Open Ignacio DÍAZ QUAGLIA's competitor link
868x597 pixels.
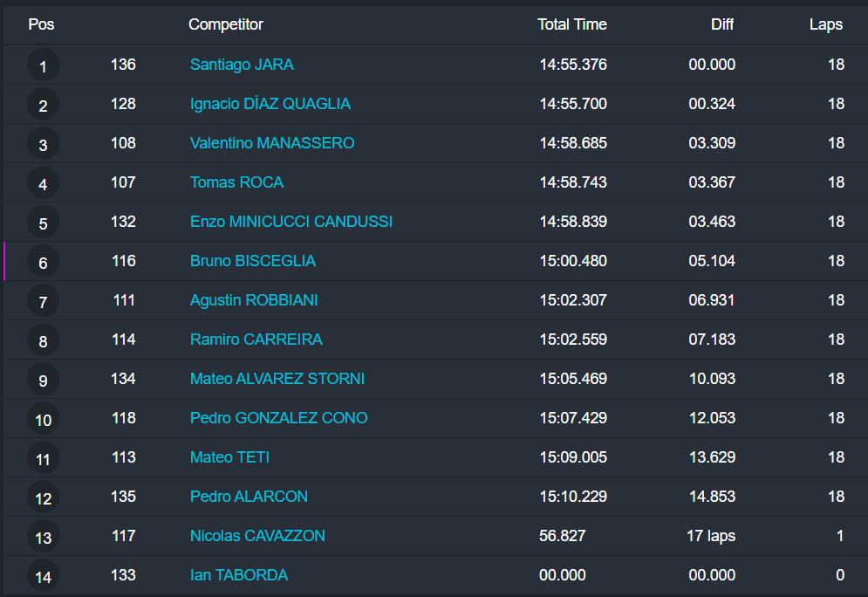point(270,104)
